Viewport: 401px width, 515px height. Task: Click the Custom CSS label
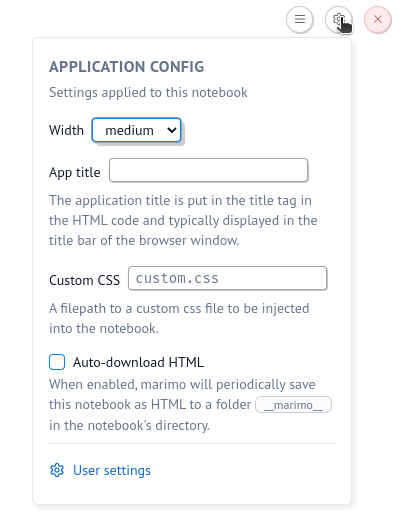[x=84, y=280]
